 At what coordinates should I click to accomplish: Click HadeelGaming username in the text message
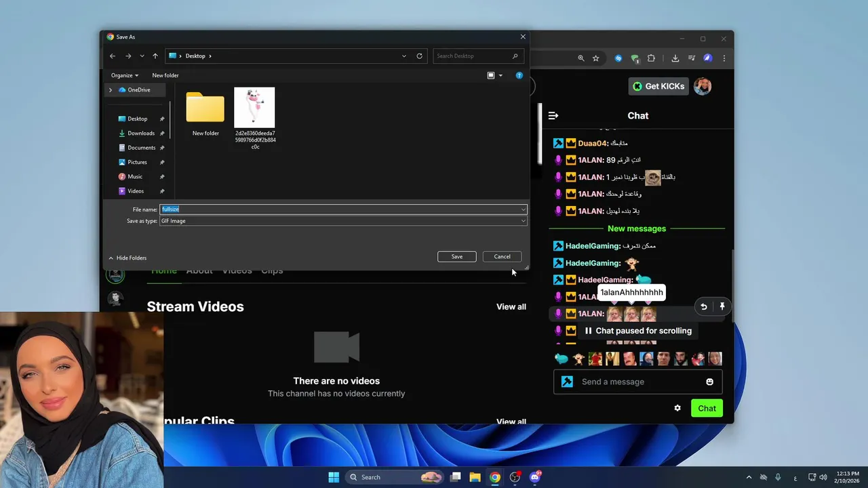[593, 246]
